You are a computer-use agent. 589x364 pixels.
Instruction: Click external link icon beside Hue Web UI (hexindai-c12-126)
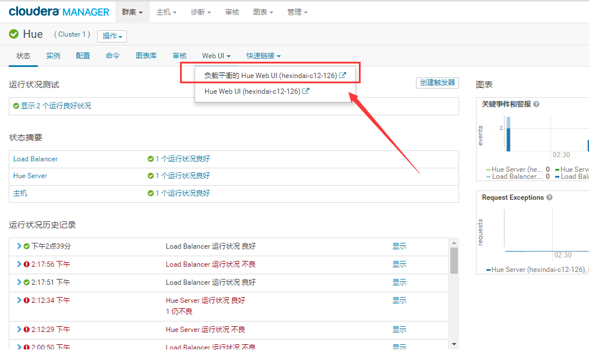tap(305, 91)
